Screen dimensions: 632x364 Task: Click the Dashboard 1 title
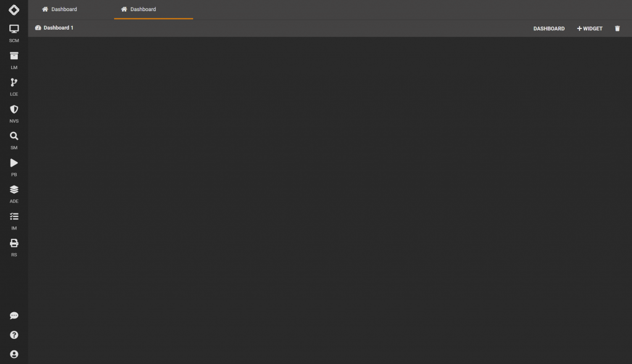coord(54,28)
